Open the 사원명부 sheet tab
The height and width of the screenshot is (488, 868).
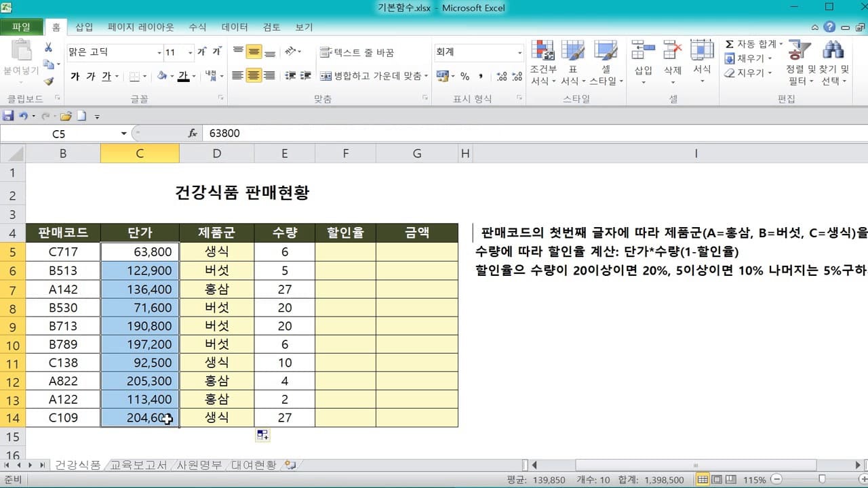(199, 465)
